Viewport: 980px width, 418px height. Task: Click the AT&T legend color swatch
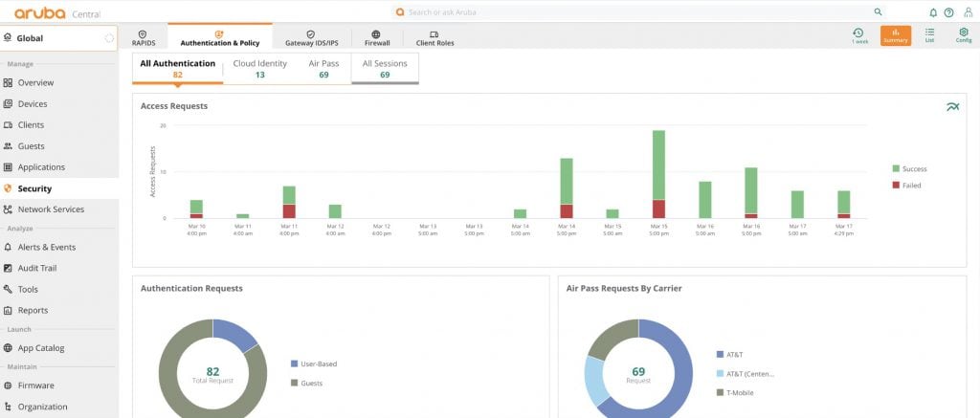point(720,354)
